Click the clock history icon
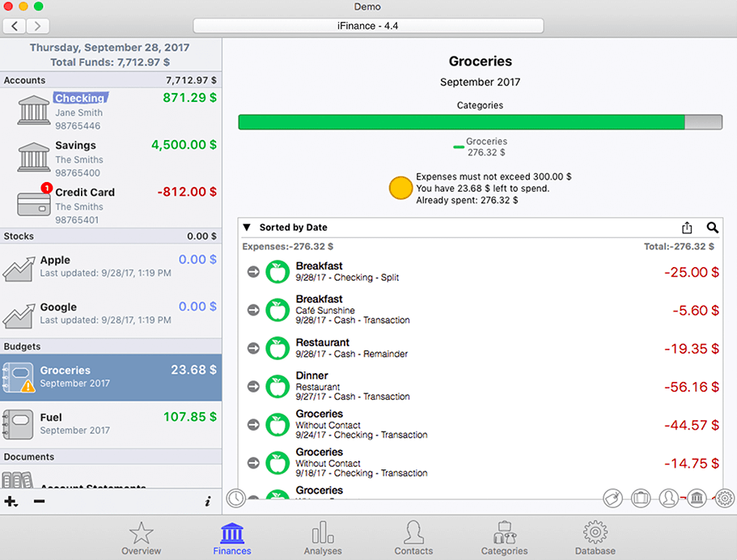 point(236,498)
